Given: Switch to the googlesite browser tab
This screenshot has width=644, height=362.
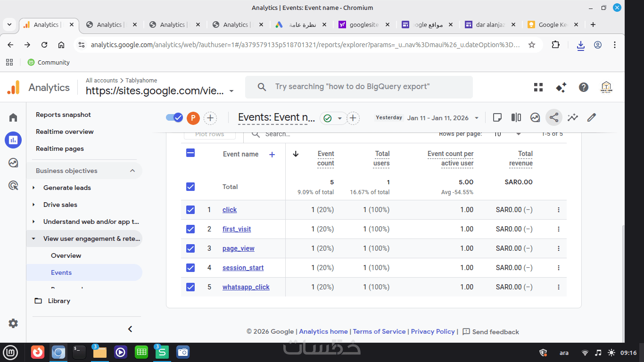Looking at the screenshot, I should point(363,25).
